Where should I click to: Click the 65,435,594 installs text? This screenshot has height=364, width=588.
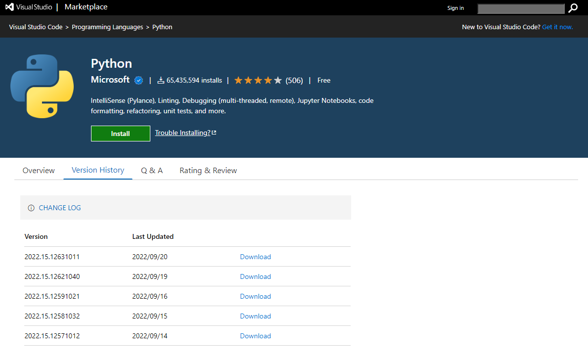coord(194,81)
